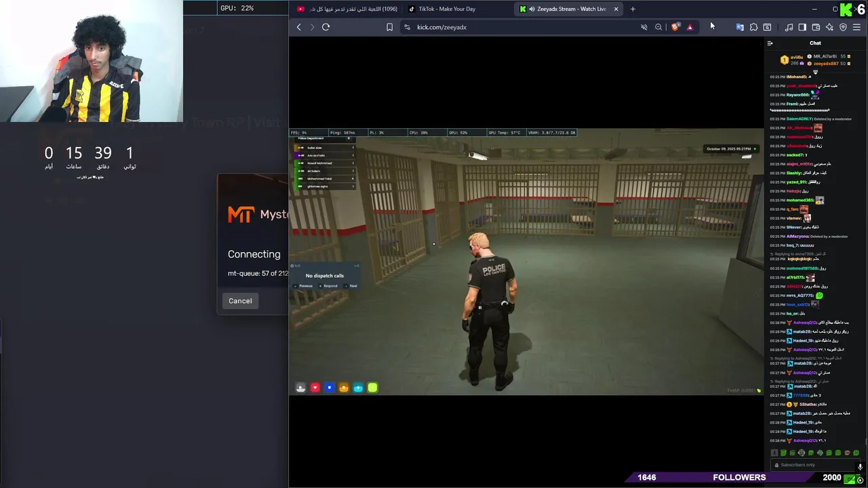Click the streamer webcam overlay
Viewport: 868px width, 488px height.
pos(92,61)
